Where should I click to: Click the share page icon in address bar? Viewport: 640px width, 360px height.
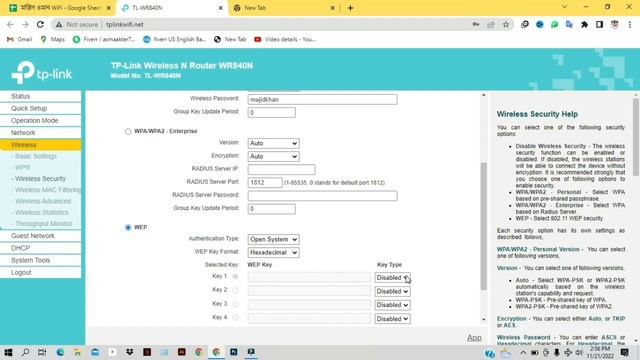tap(491, 24)
